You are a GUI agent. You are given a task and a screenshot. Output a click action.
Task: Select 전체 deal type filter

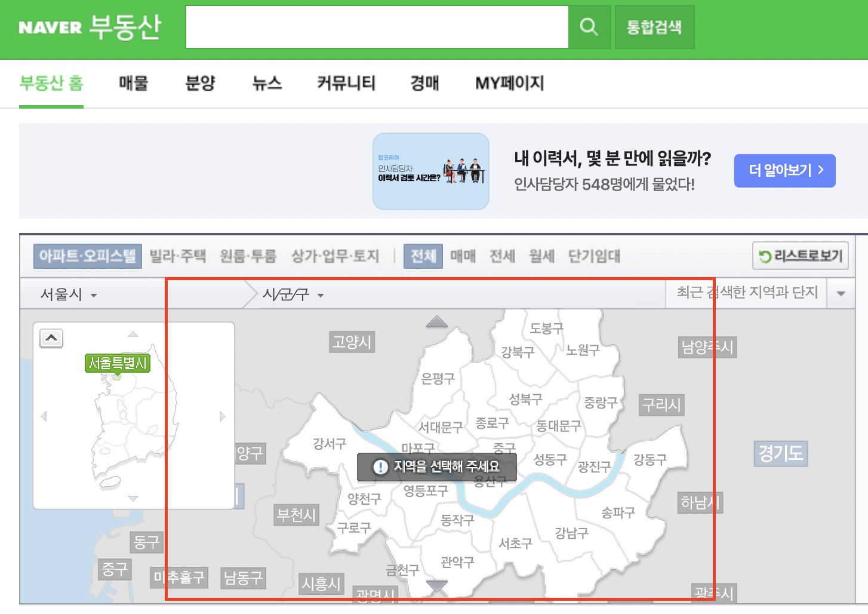coord(423,256)
